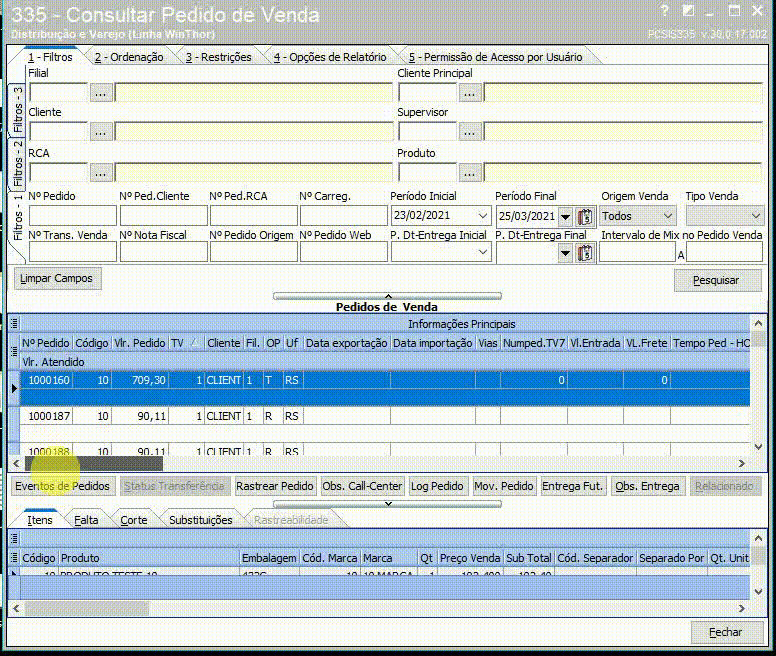This screenshot has width=776, height=656.
Task: Click Fechar button
Action: click(726, 632)
